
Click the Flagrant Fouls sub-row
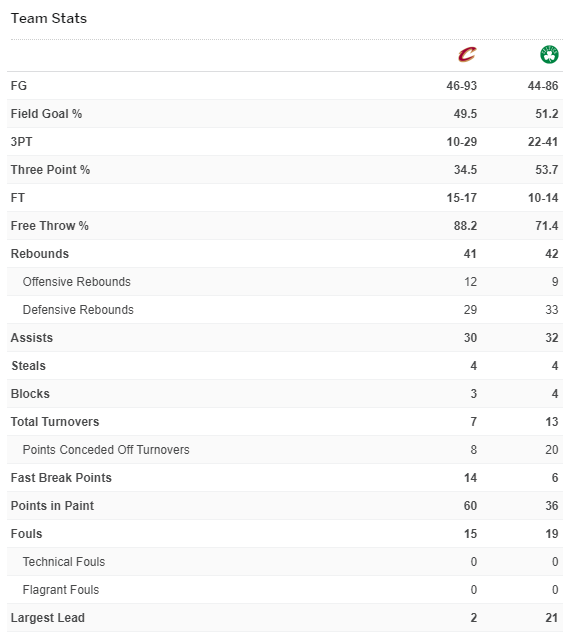tap(285, 590)
